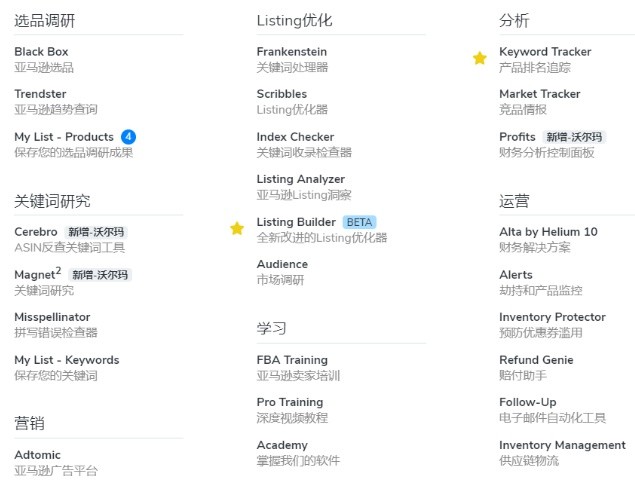Click the 新增-沃尔玛 tag beside Profits
635x485 pixels.
click(574, 137)
